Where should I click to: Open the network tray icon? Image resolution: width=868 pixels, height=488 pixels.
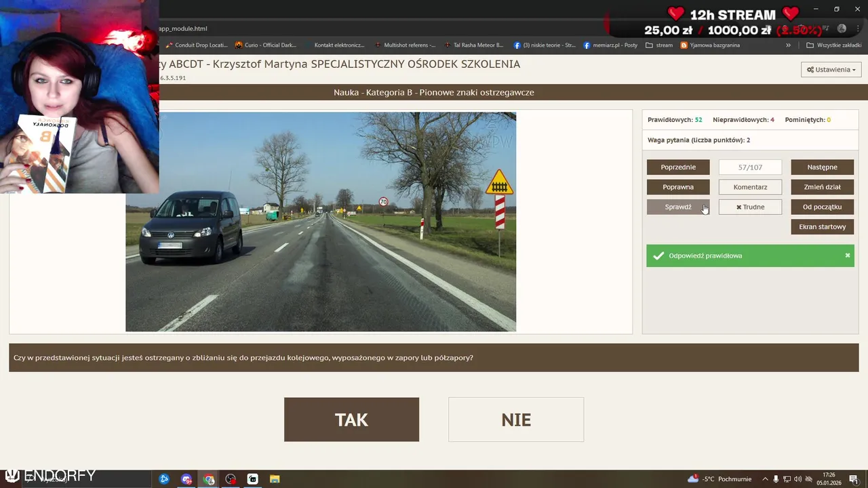click(787, 479)
